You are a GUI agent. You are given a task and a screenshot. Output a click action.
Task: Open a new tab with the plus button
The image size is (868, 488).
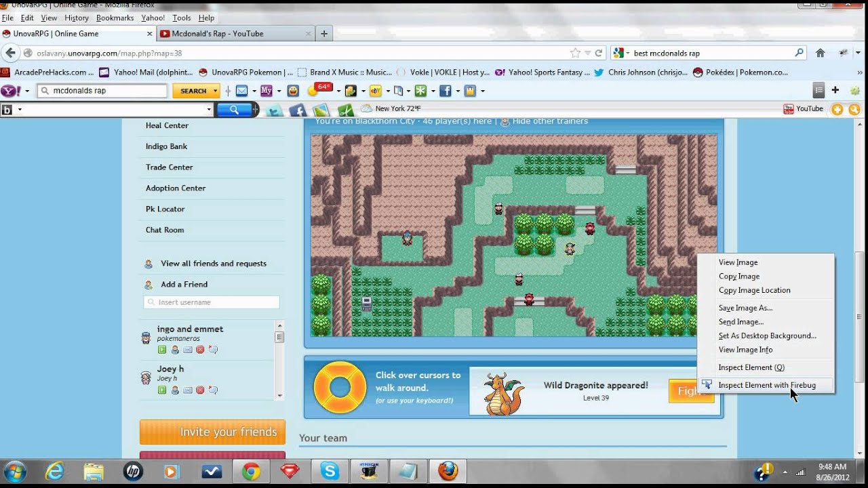pyautogui.click(x=324, y=33)
